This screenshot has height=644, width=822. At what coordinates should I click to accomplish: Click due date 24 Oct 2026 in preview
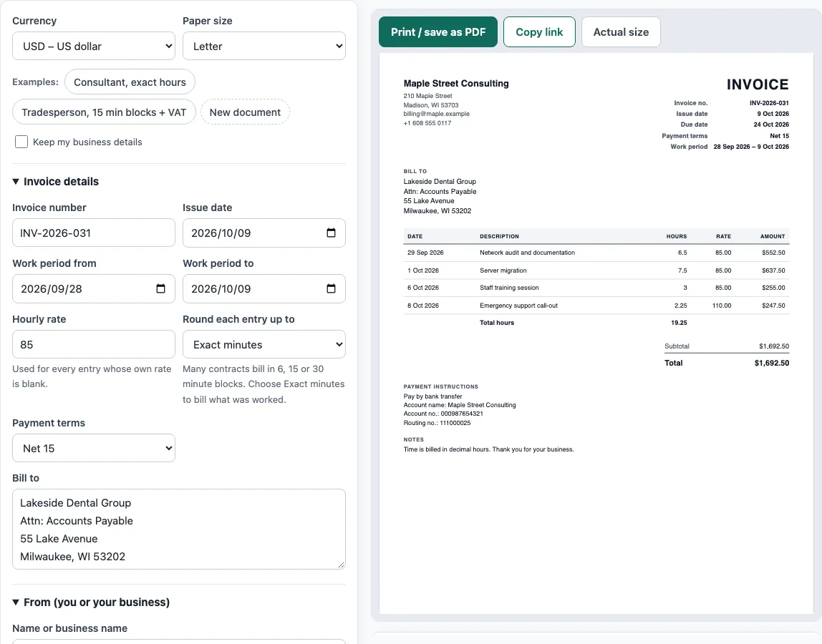pyautogui.click(x=771, y=125)
